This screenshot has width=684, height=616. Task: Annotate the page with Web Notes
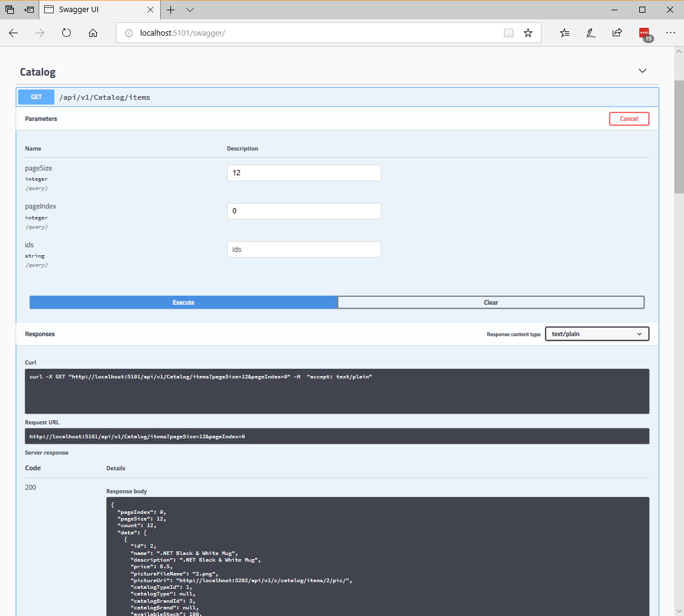590,33
